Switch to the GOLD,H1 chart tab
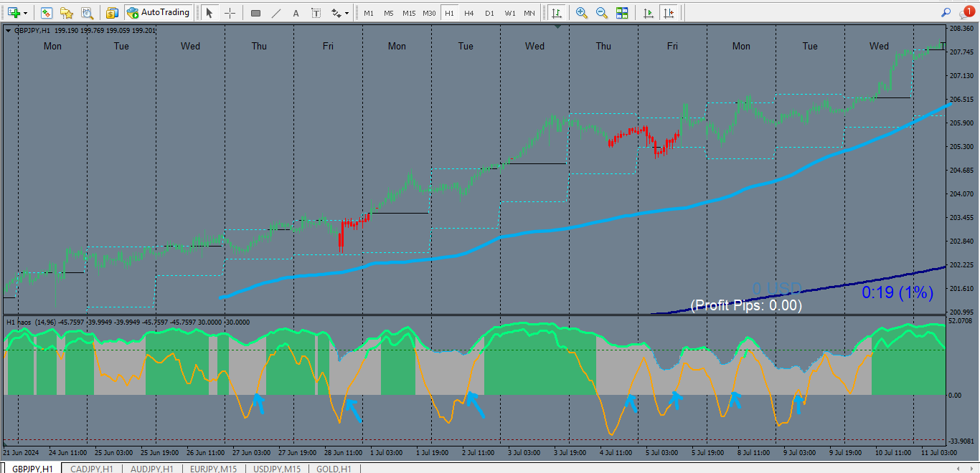 [x=334, y=468]
